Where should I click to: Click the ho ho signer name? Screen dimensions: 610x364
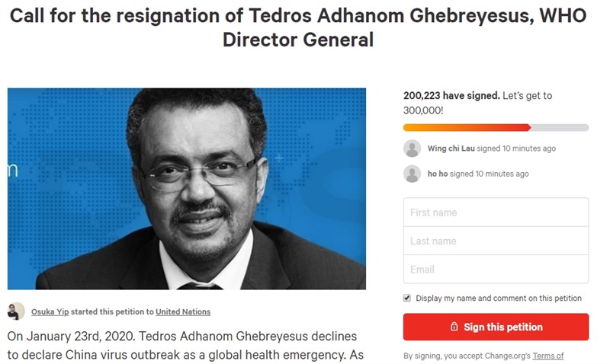coord(438,174)
